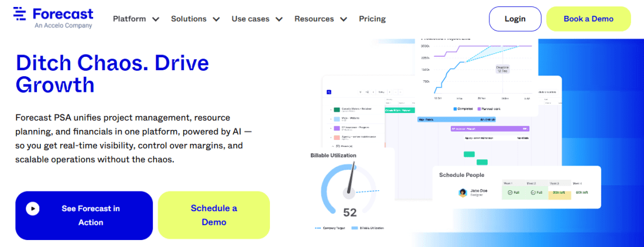Screen dimensions: 644x247
Task: Click the 'Forecast PSA unifies project management' paragraph
Action: tap(134, 139)
